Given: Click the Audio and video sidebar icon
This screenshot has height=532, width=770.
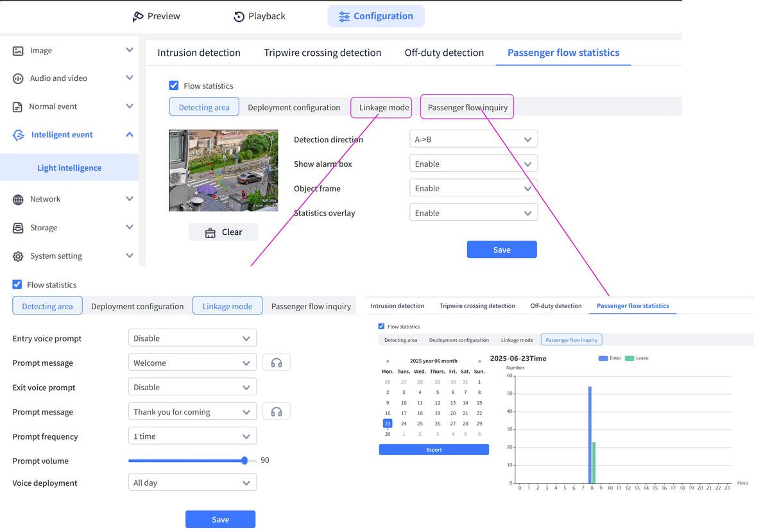Looking at the screenshot, I should tap(18, 78).
